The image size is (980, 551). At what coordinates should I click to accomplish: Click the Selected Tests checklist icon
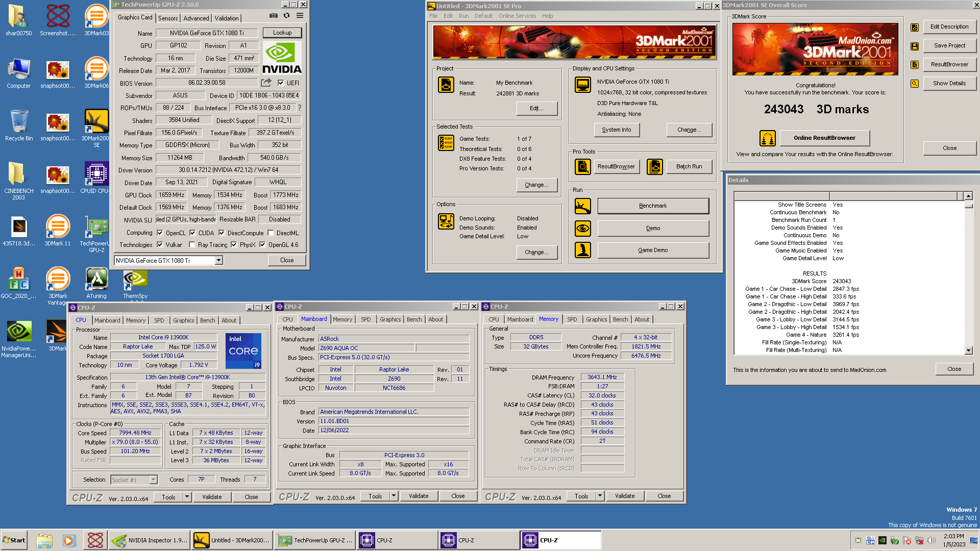tap(446, 143)
